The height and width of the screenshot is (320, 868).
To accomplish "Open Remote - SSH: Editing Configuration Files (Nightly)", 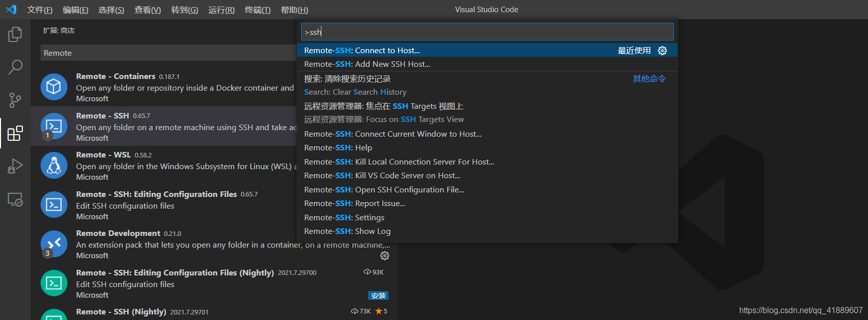I will pyautogui.click(x=175, y=273).
